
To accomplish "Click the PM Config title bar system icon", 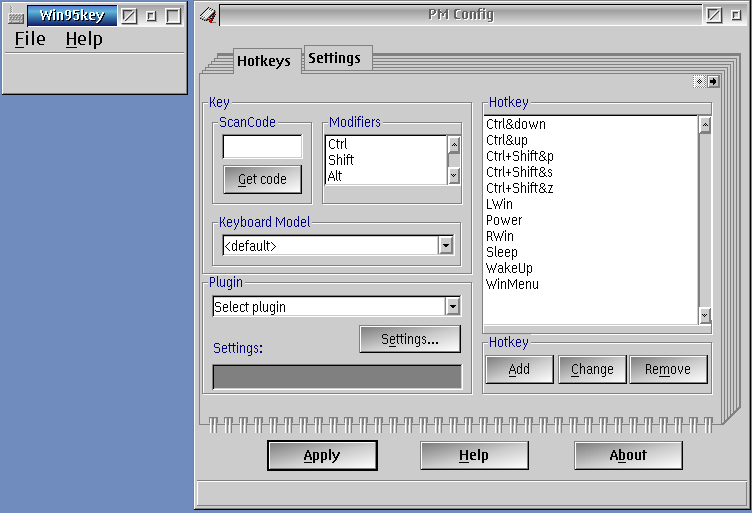I will coord(208,15).
